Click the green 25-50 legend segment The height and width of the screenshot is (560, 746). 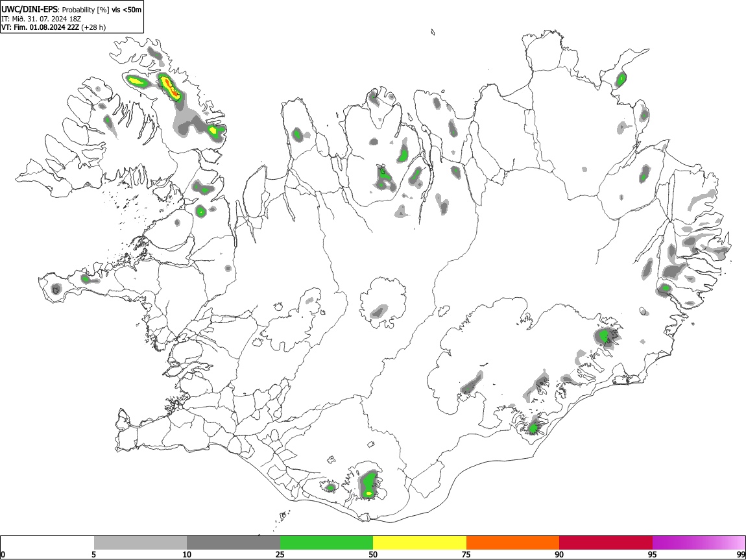(x=326, y=542)
